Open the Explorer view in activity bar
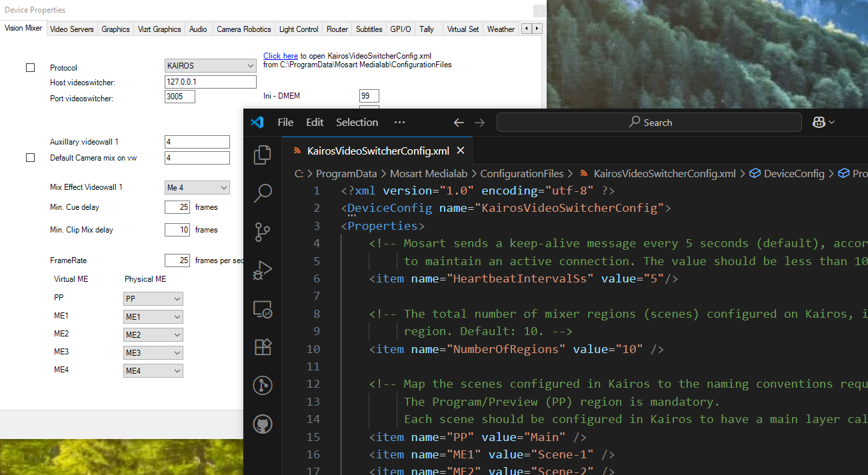Image resolution: width=868 pixels, height=475 pixels. coord(263,155)
